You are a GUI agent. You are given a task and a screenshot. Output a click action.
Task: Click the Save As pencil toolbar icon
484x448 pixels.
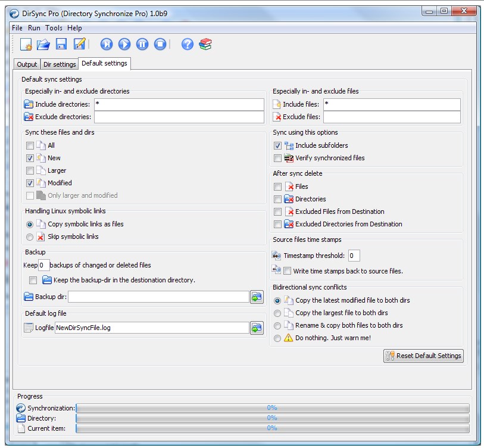click(x=79, y=44)
